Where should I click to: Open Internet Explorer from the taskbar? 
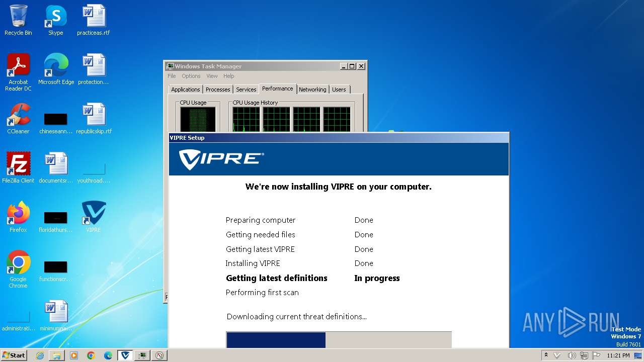click(x=40, y=355)
